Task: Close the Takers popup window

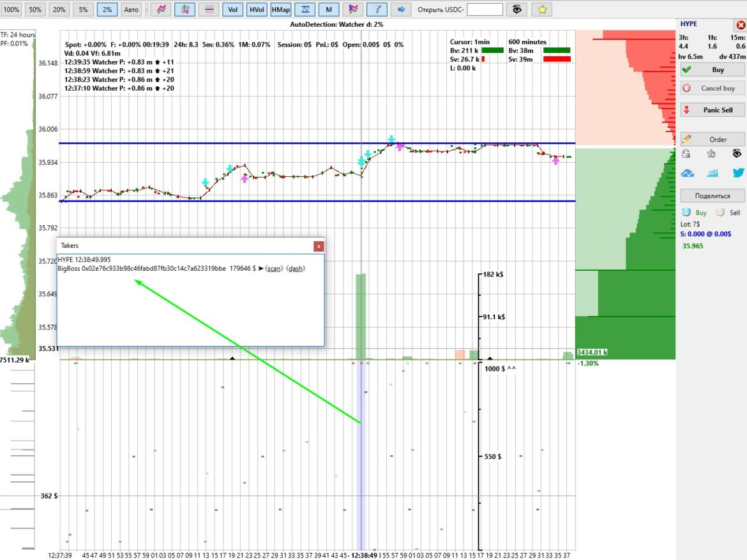Action: [x=319, y=246]
